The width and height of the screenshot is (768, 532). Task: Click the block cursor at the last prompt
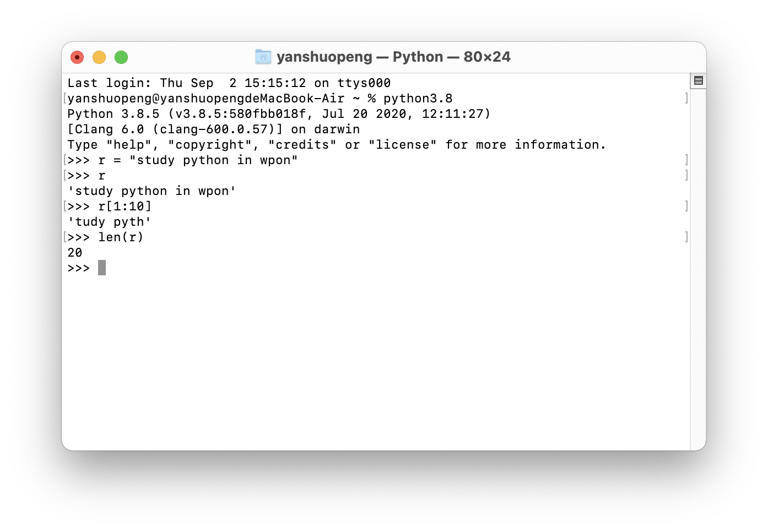click(102, 268)
